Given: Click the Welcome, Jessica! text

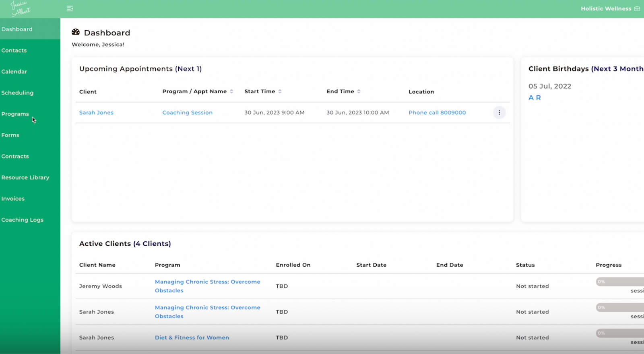Looking at the screenshot, I should pos(98,45).
